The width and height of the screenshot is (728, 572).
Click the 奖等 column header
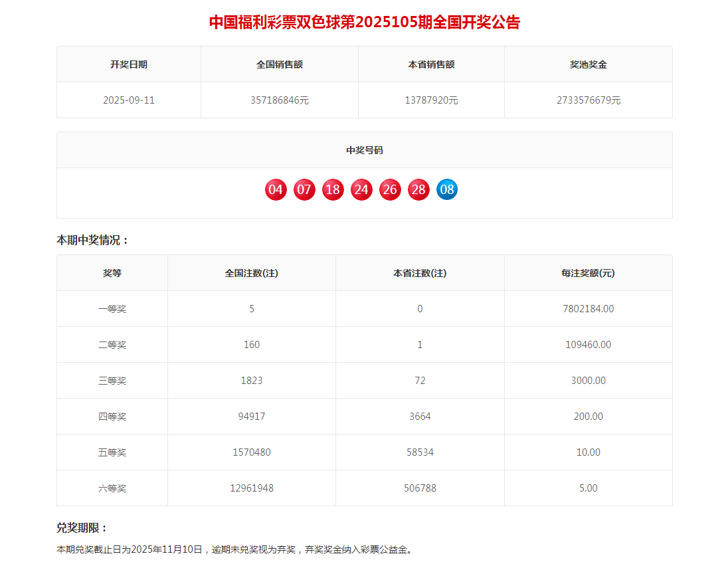112,273
